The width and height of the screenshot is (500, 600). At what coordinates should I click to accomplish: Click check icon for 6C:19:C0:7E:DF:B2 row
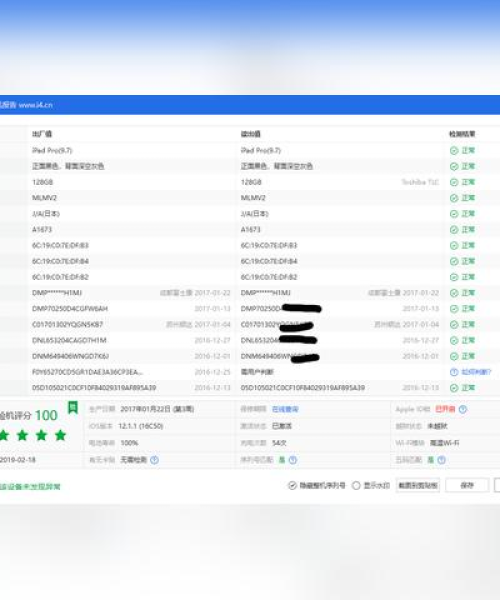(454, 277)
